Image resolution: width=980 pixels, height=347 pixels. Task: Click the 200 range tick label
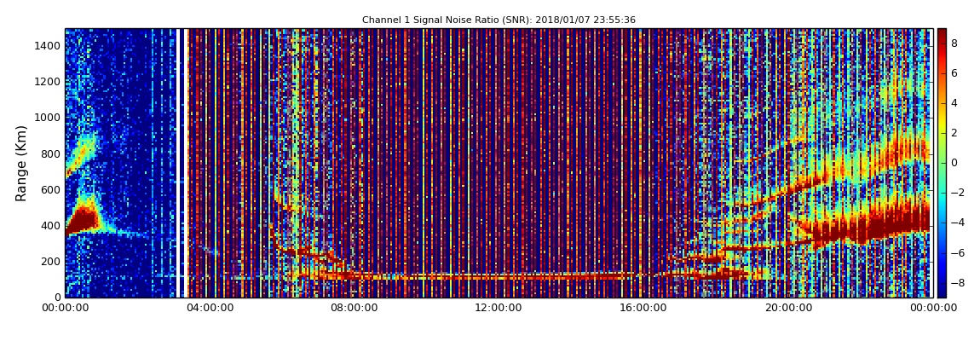tap(52, 262)
